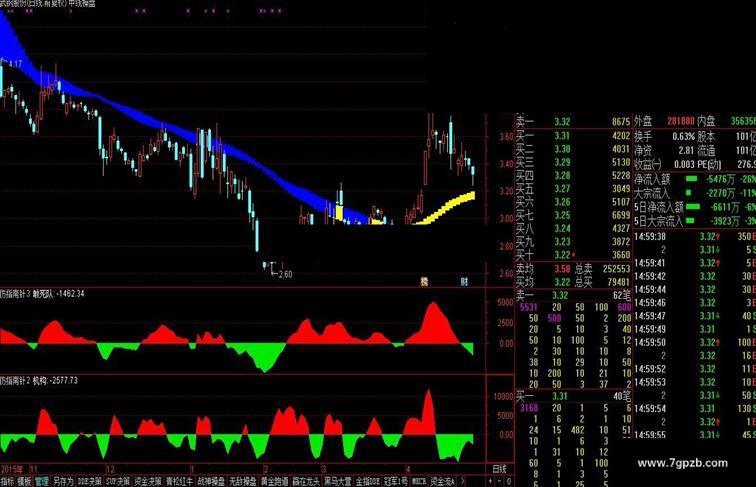
Task: Switch to SUP决策 indicator template
Action: pos(118,481)
